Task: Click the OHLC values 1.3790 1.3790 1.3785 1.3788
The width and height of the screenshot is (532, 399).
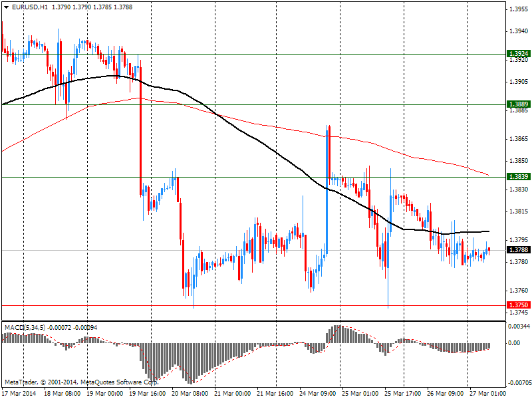Action: point(92,7)
